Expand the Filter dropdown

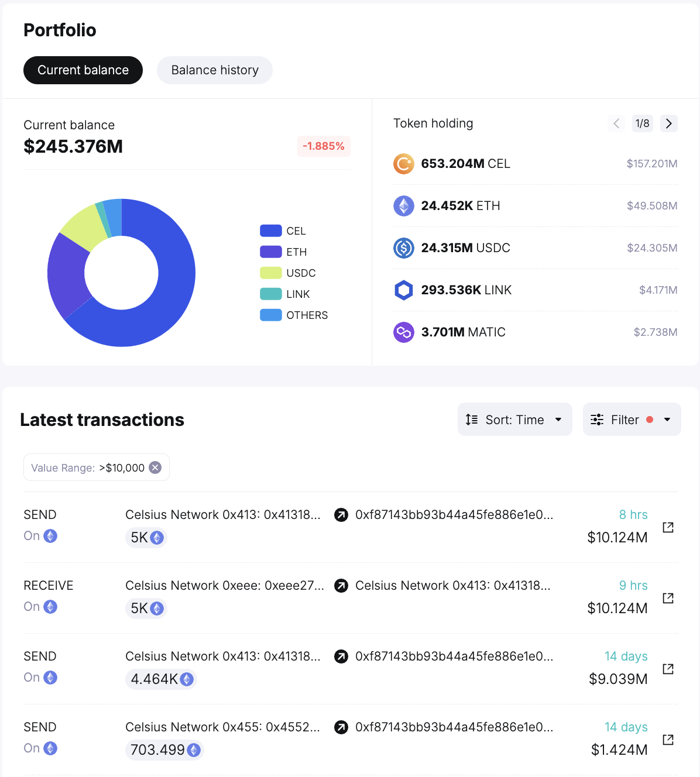[x=632, y=420]
